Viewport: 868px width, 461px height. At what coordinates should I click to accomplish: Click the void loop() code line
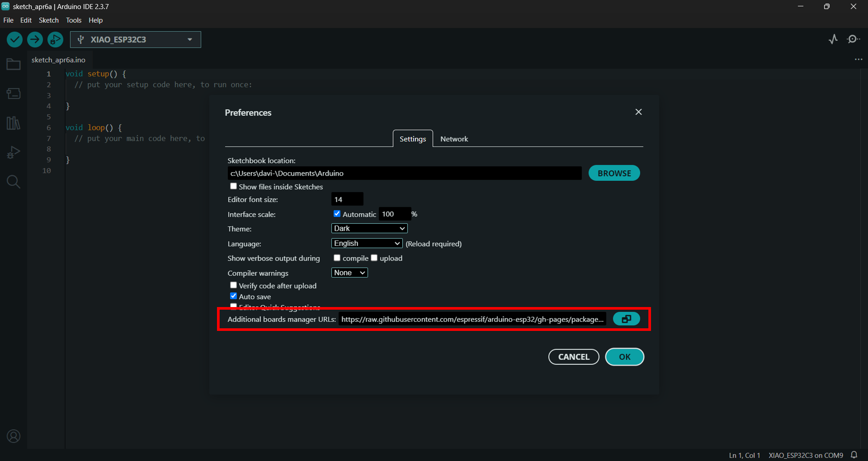[x=94, y=128]
